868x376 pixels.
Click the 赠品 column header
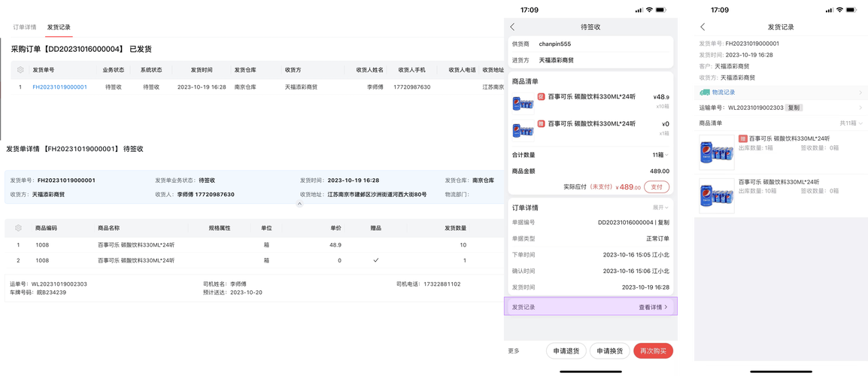point(376,228)
